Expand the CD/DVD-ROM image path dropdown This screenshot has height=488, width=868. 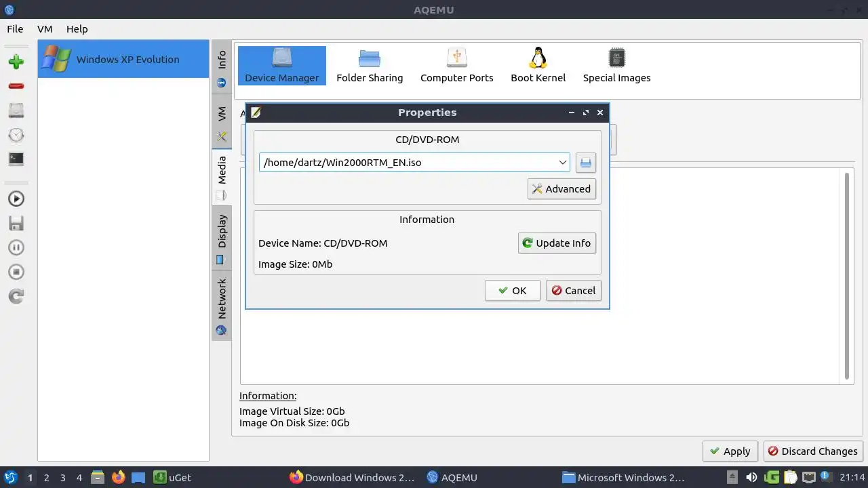[x=563, y=162]
